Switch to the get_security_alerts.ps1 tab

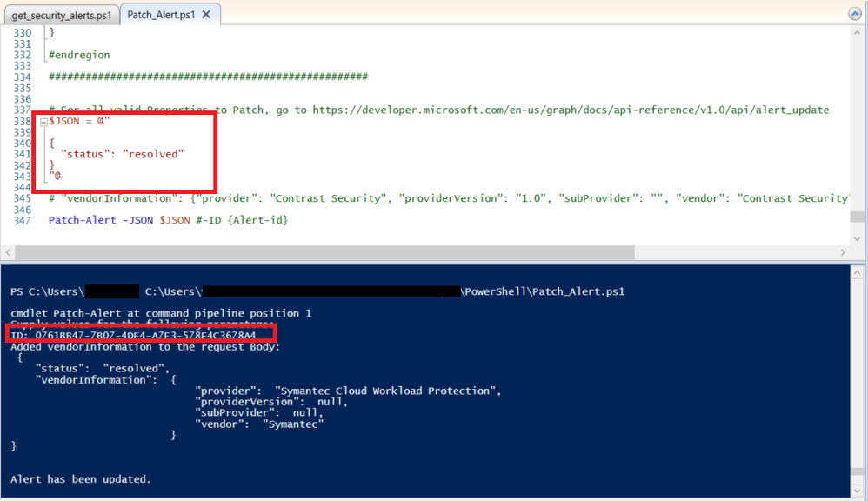(x=62, y=16)
